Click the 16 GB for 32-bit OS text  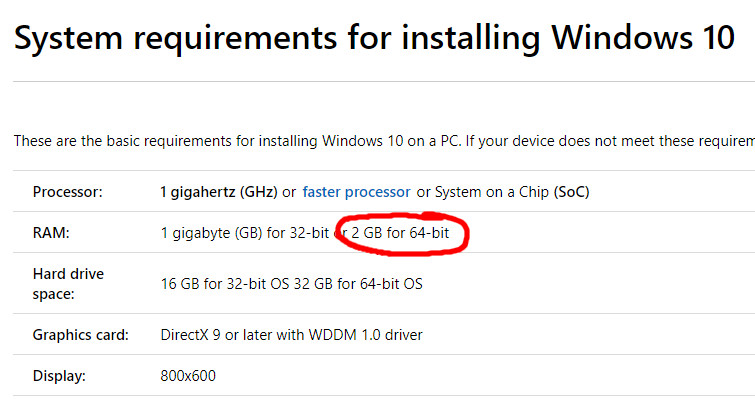(225, 284)
